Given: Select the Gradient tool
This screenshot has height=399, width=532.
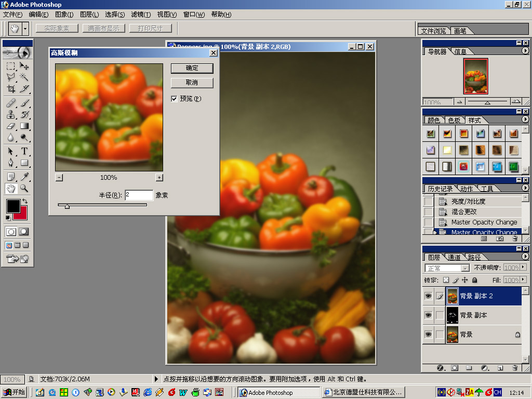Looking at the screenshot, I should tap(24, 126).
